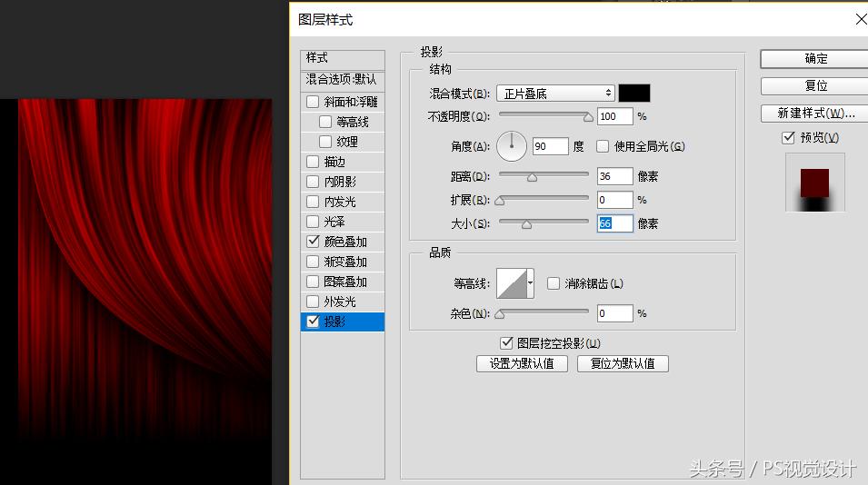Enable the 纹理 sub-option checkbox
Viewport: 868px width, 485px height.
(x=325, y=142)
